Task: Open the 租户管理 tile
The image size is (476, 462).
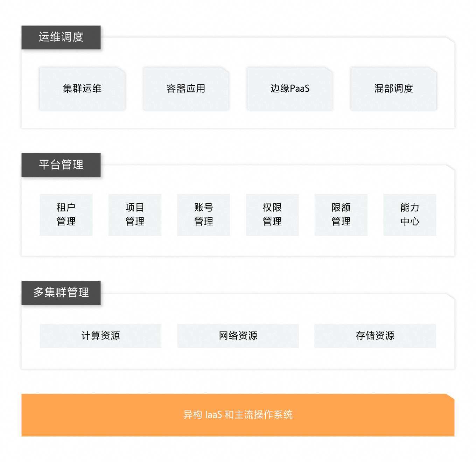Action: point(66,215)
